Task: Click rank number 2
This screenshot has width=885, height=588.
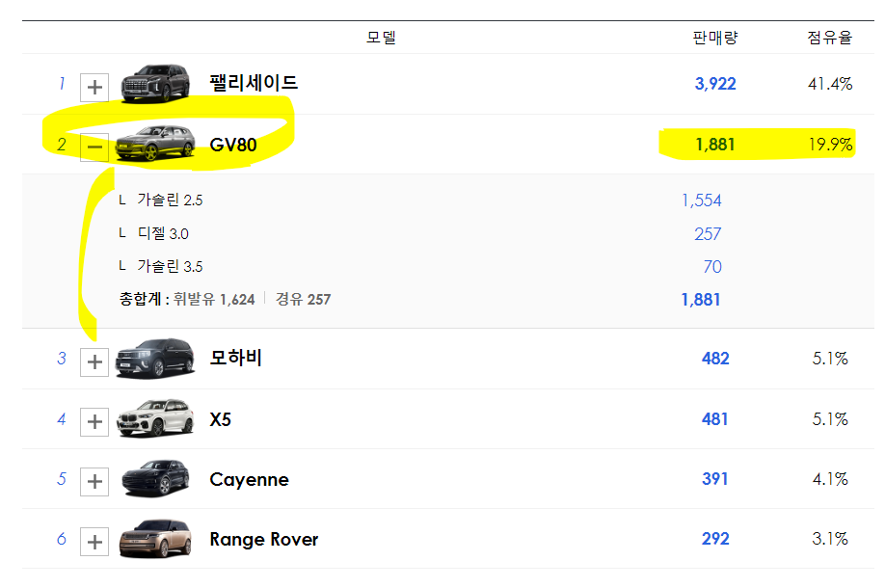Action: tap(62, 145)
